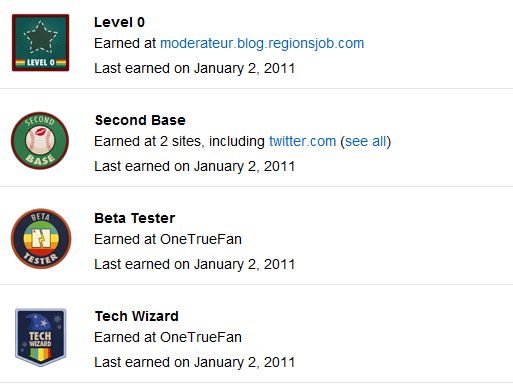Image resolution: width=513 pixels, height=390 pixels.
Task: Click the Second Base 'Last earned' date text
Action: 195,166
